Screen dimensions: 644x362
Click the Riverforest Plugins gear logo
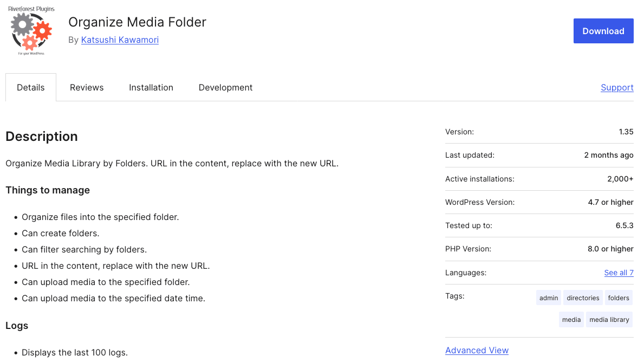click(31, 31)
